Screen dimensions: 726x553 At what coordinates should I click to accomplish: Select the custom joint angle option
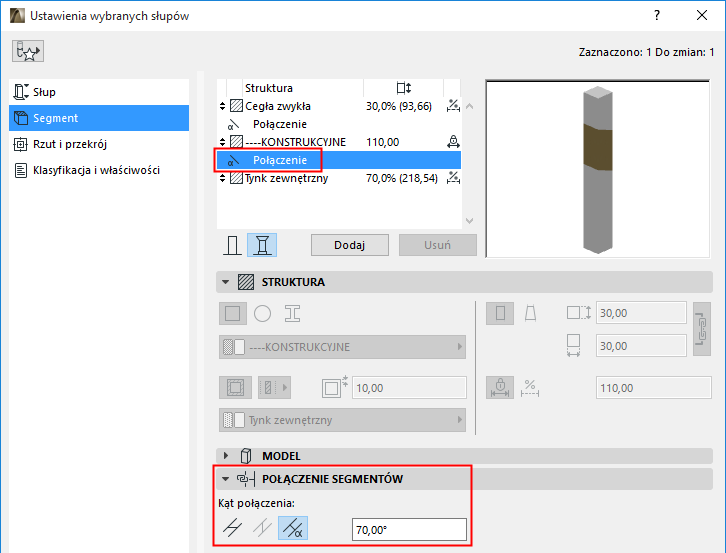point(293,528)
